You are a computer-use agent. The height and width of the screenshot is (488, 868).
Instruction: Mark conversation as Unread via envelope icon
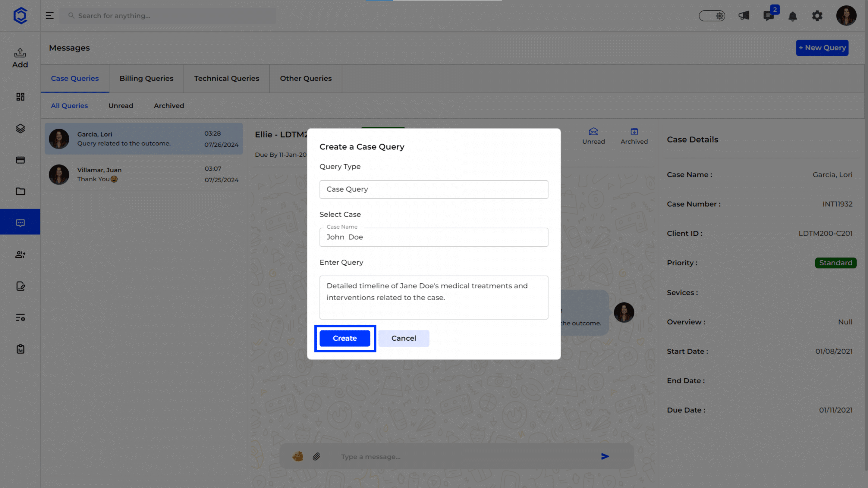click(x=593, y=136)
